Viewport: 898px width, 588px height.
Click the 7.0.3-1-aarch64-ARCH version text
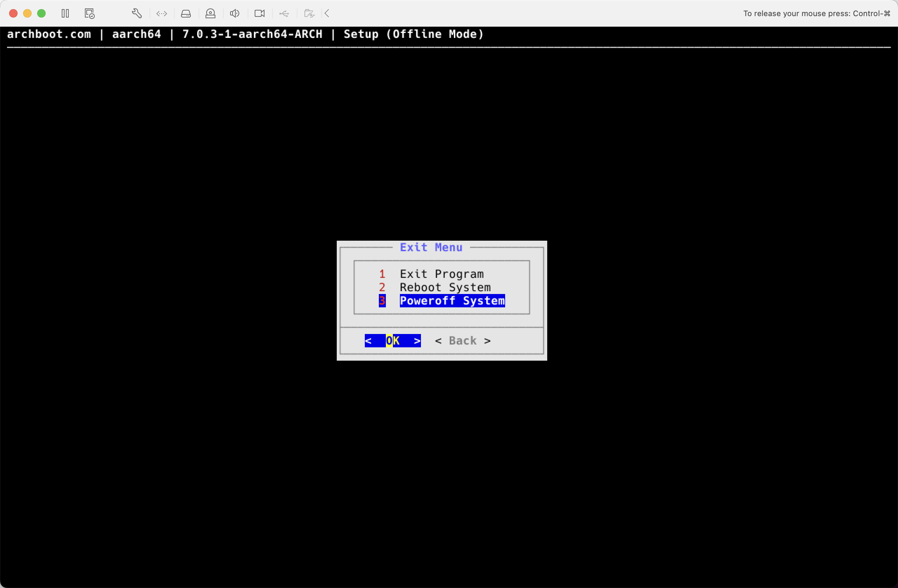tap(253, 34)
